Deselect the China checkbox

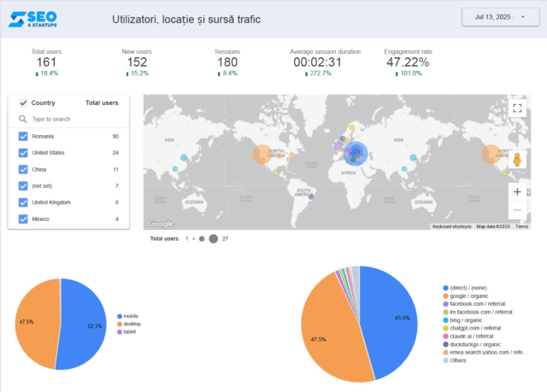(23, 170)
